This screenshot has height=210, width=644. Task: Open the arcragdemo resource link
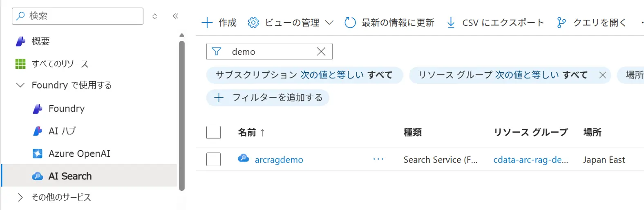(x=279, y=160)
